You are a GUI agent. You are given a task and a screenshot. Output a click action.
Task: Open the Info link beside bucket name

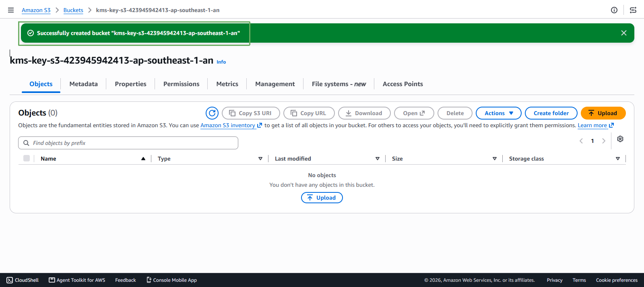(221, 62)
